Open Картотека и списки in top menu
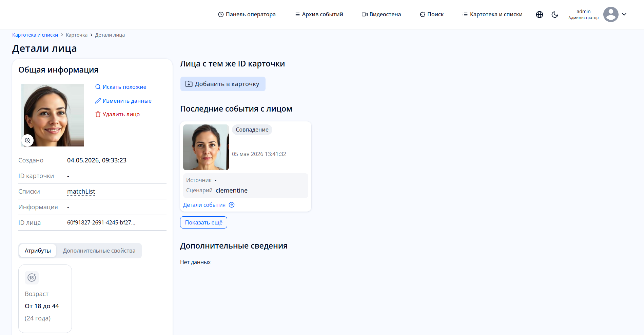Screen dimensions: 644x335 point(492,15)
